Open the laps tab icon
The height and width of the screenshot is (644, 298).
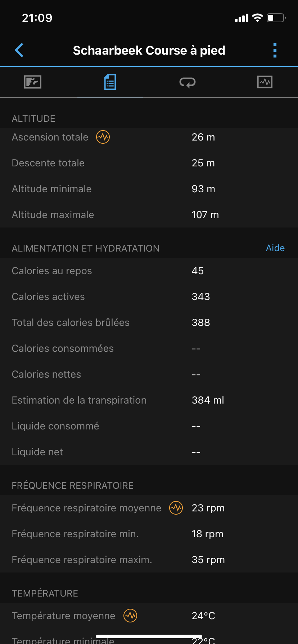pos(188,82)
